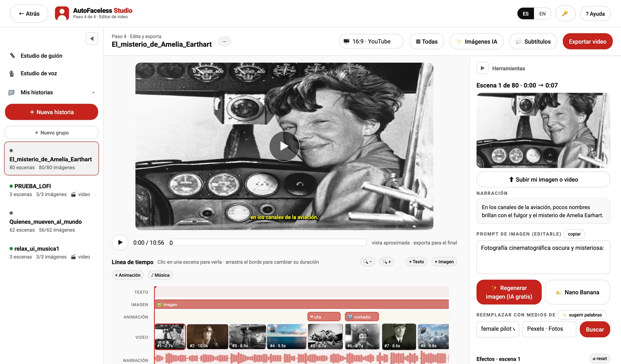This screenshot has height=364, width=621.
Task: Play video with the large center overlay button
Action: coord(284,146)
